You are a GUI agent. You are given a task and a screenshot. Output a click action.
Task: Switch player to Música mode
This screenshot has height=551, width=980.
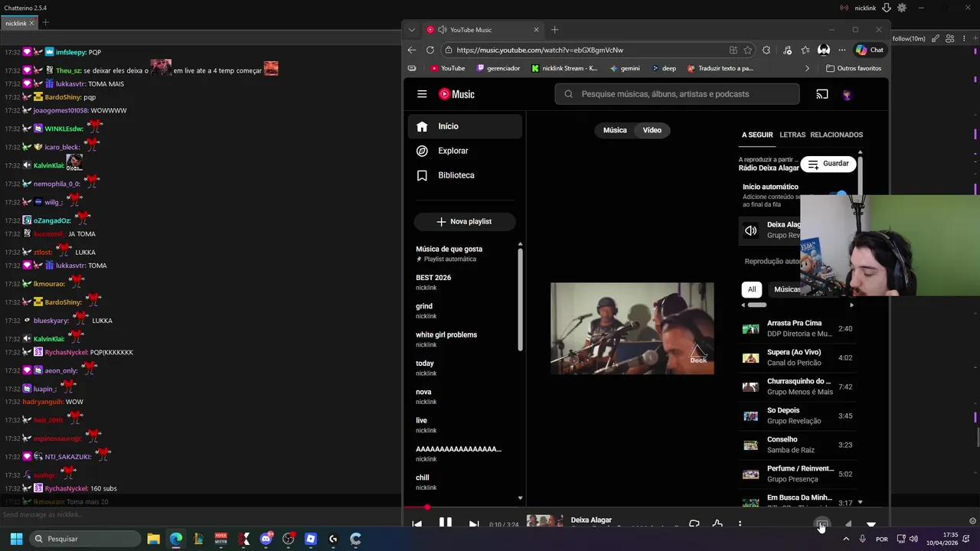tap(615, 130)
